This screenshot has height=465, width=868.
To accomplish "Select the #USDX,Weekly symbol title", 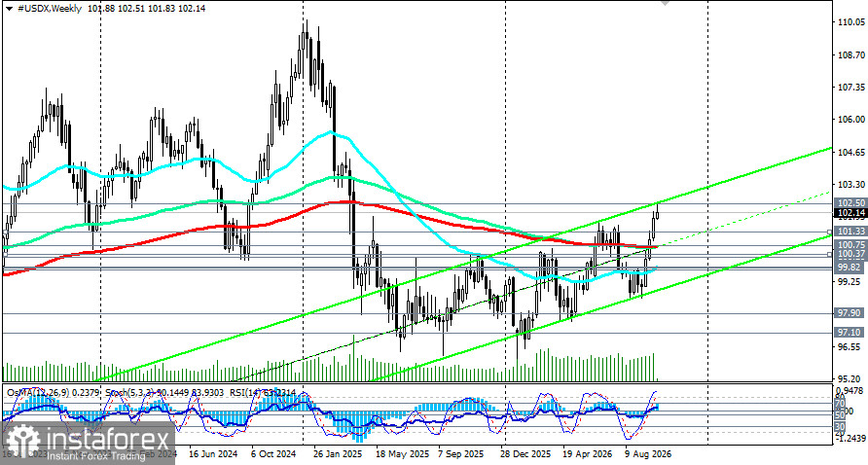I will [x=50, y=9].
